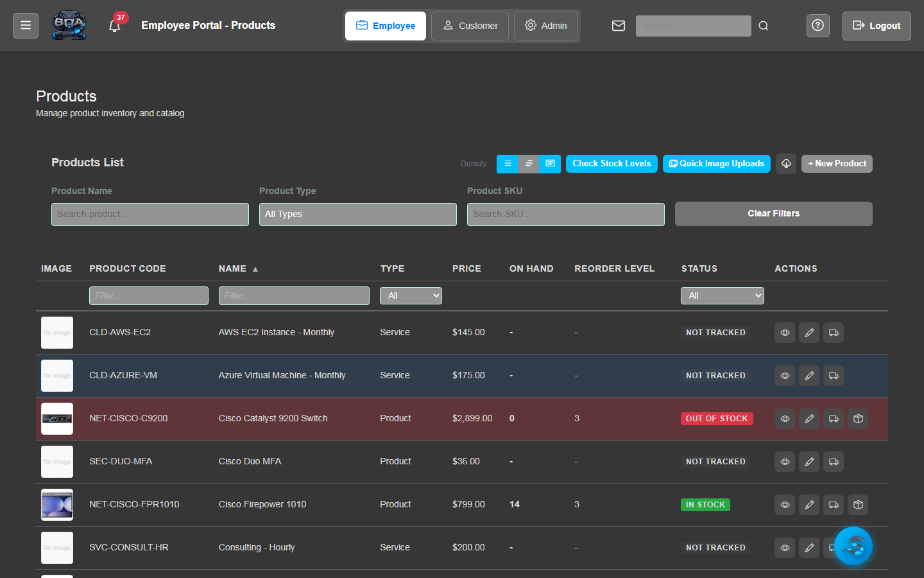This screenshot has height=578, width=924.
Task: Open messages with the envelope icon
Action: (x=618, y=26)
